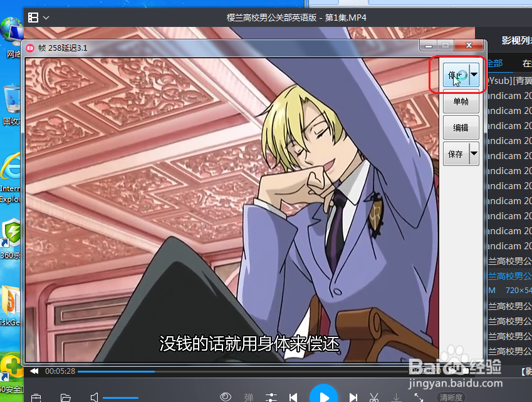This screenshot has width=532, height=402.
Task: Open the 清晰度 quality selector
Action: tap(451, 397)
